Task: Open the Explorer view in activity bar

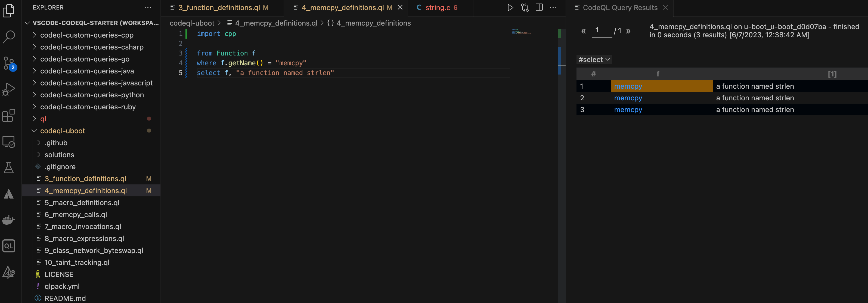Action: pyautogui.click(x=8, y=11)
